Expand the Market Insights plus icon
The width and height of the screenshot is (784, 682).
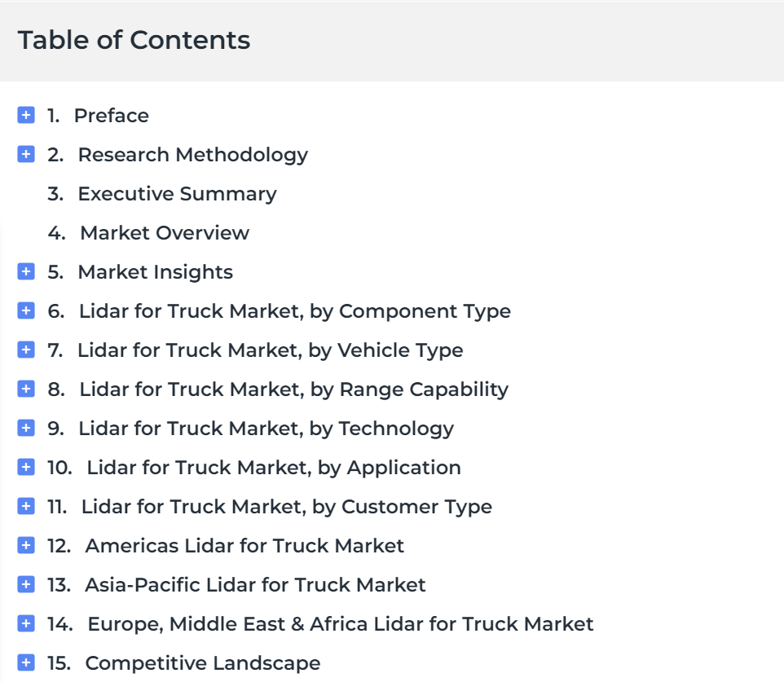(26, 271)
